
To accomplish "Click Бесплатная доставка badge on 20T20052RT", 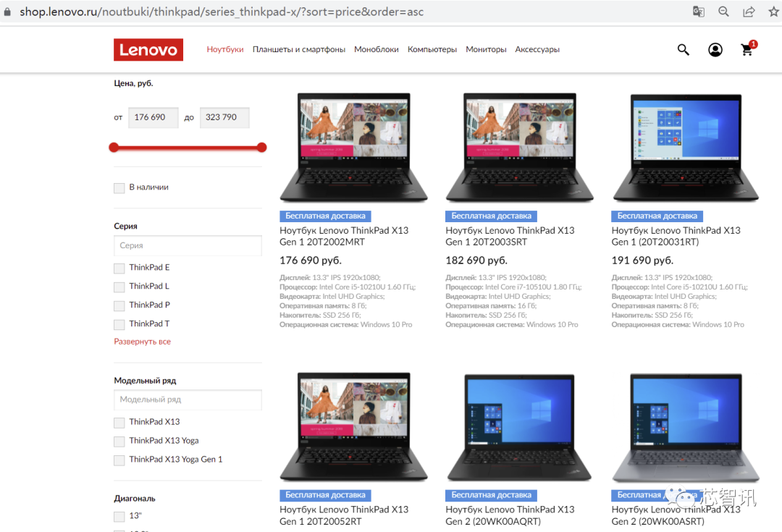I will 325,495.
